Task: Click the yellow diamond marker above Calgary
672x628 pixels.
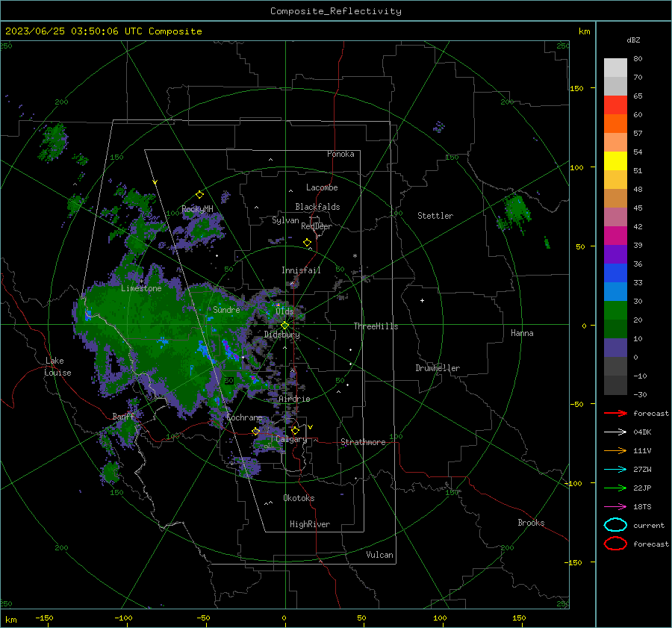Action: click(295, 430)
